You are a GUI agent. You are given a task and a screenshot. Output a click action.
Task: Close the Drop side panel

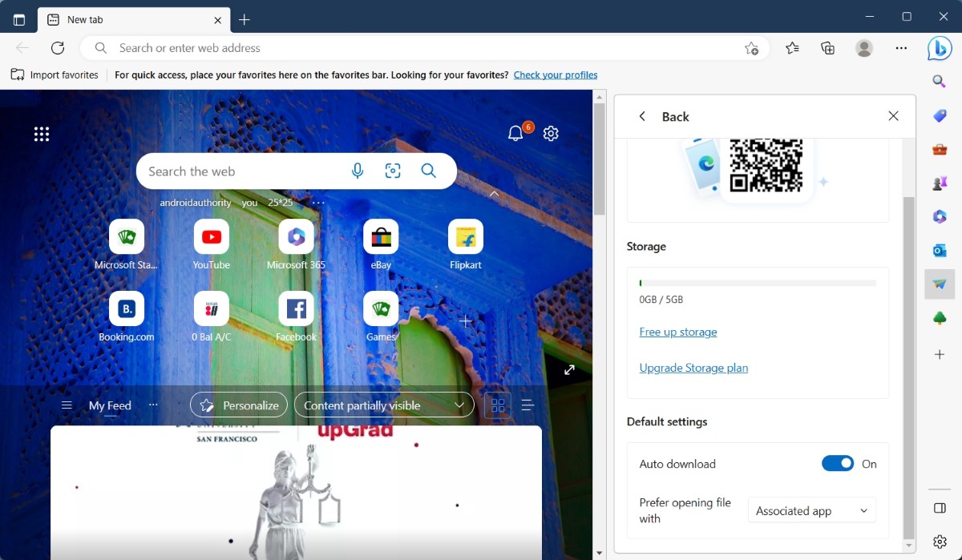pyautogui.click(x=894, y=116)
